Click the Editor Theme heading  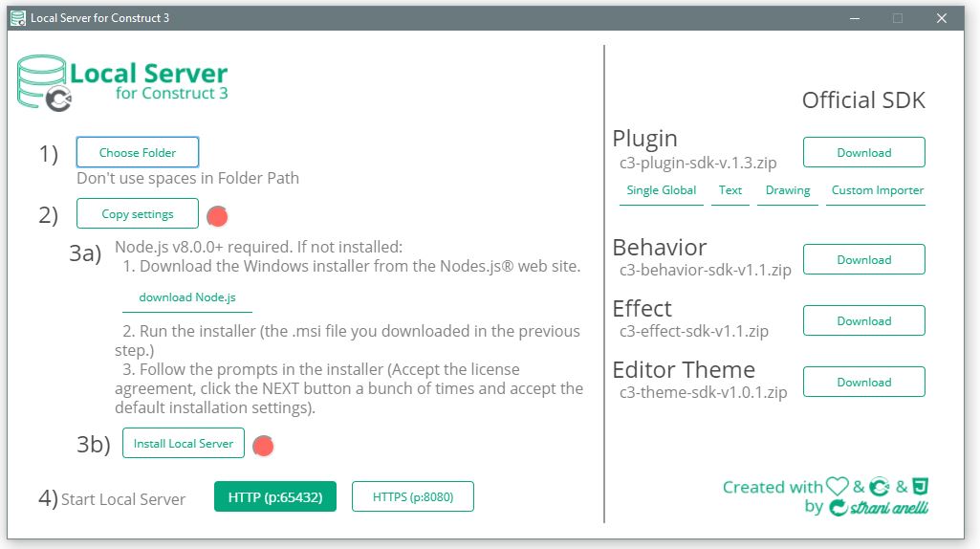click(x=684, y=370)
